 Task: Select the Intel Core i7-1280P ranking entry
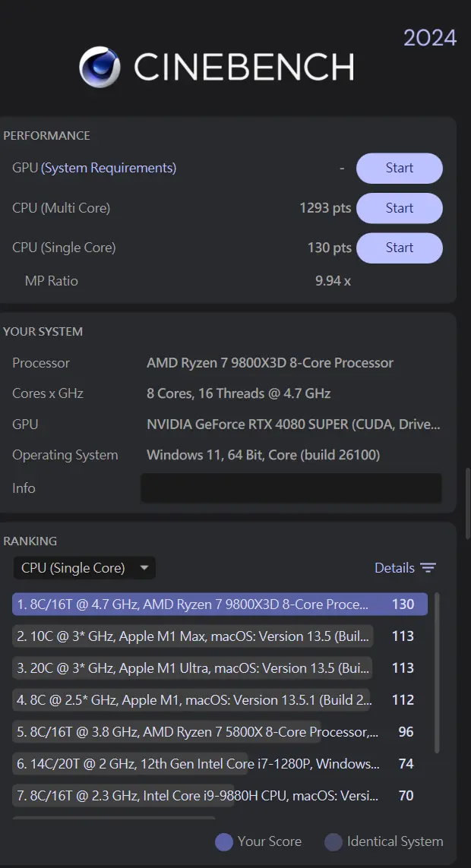click(x=220, y=764)
